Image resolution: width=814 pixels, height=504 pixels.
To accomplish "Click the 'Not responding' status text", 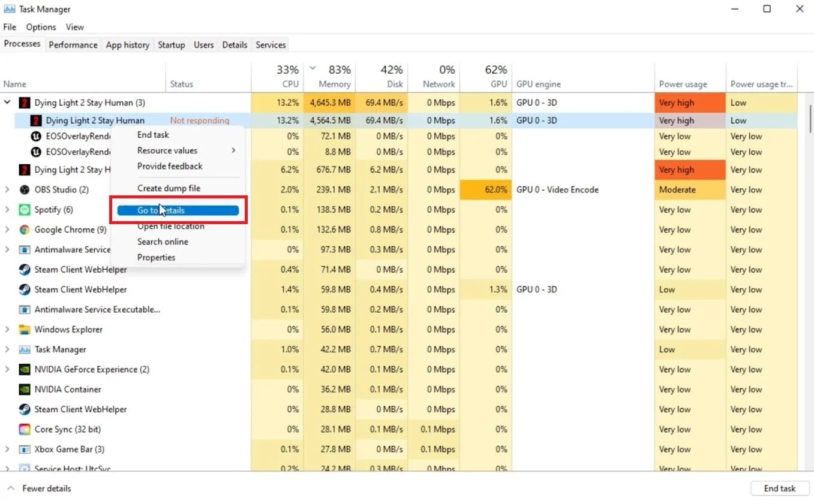I will (x=200, y=120).
